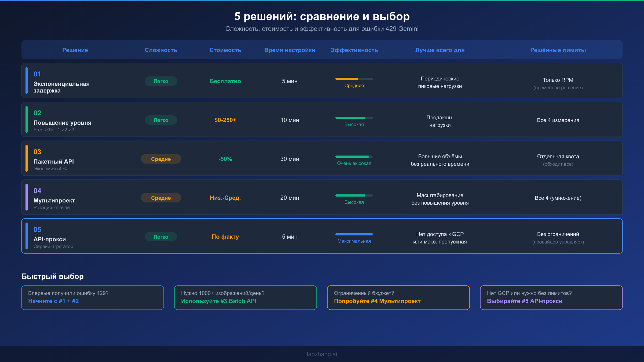Viewport: 644px width, 362px height.
Task: Open the 'Решение' column header
Action: 75,50
